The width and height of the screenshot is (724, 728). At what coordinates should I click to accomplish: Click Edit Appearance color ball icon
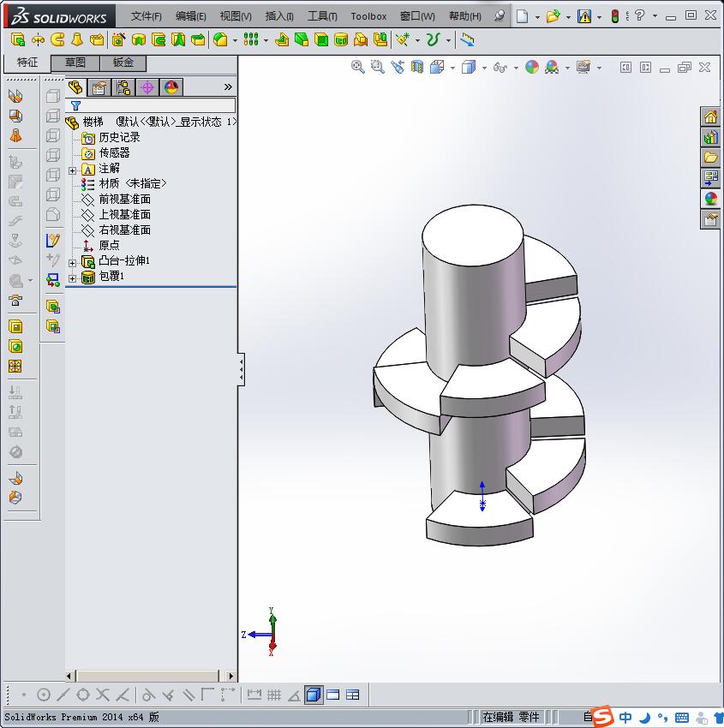click(532, 68)
